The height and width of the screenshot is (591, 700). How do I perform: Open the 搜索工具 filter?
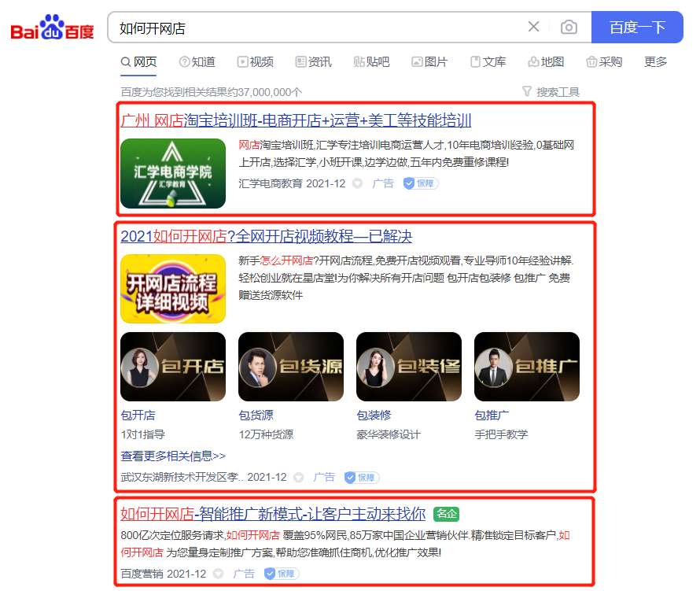tap(551, 92)
